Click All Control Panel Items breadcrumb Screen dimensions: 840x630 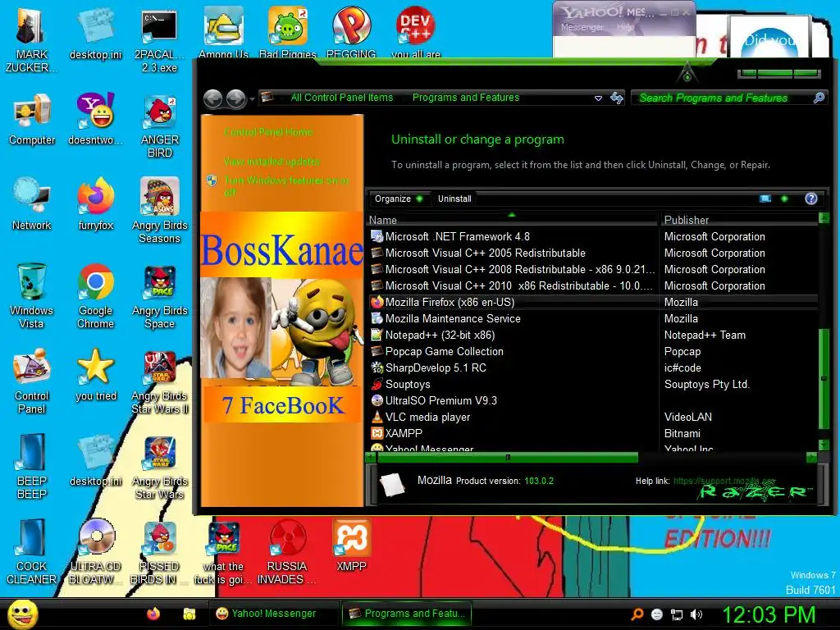coord(342,98)
